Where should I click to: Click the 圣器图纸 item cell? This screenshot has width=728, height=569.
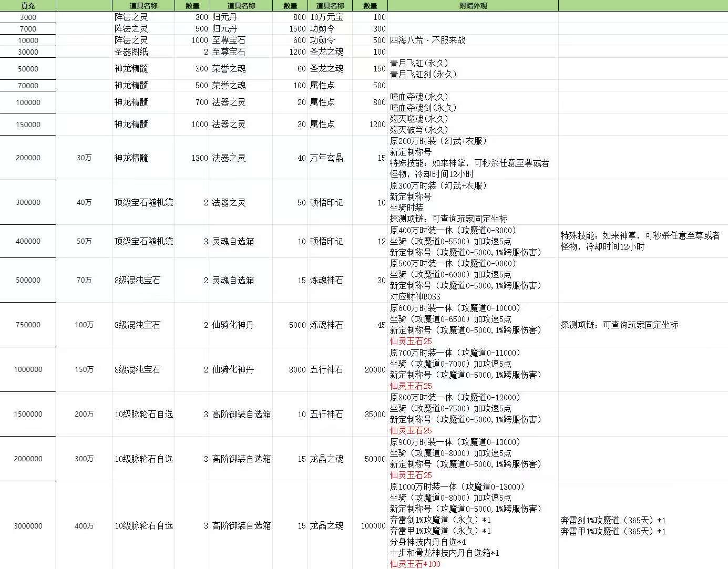[143, 52]
